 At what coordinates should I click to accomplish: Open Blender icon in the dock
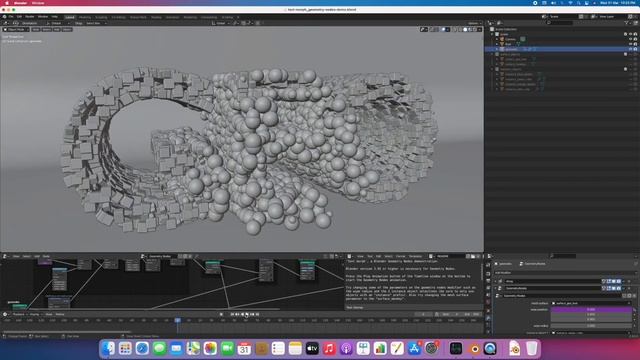tap(475, 349)
